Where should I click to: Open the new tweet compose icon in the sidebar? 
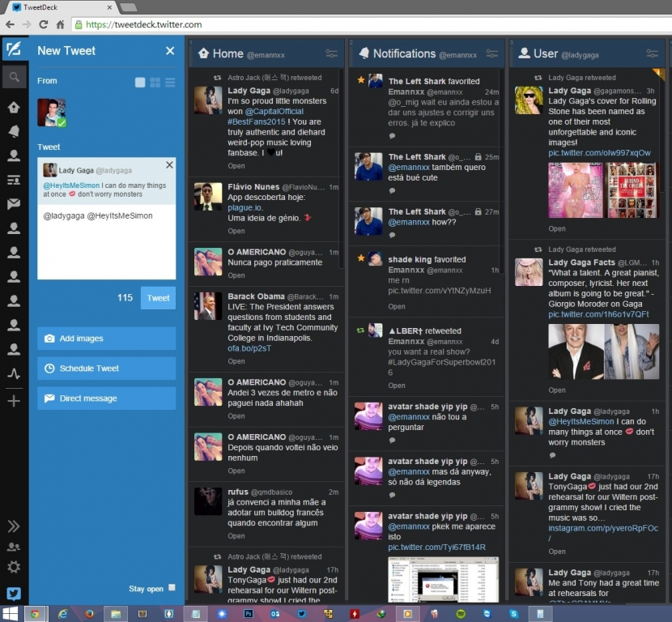click(14, 49)
